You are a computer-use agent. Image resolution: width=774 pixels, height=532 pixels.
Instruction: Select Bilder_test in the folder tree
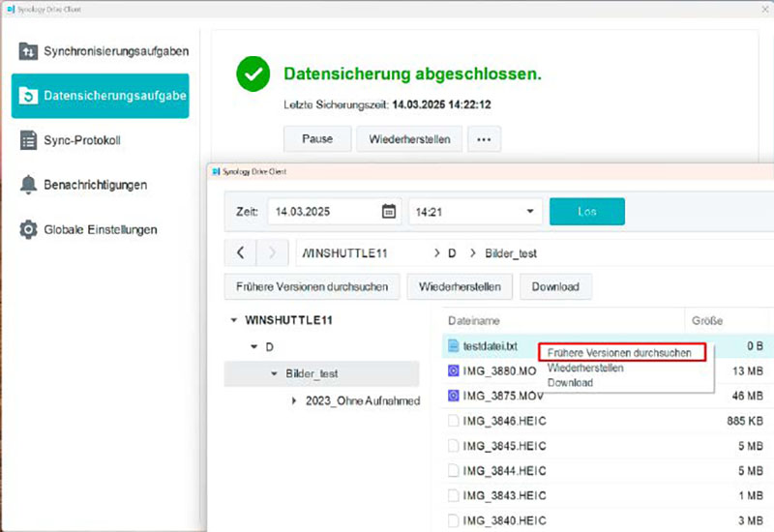(312, 373)
